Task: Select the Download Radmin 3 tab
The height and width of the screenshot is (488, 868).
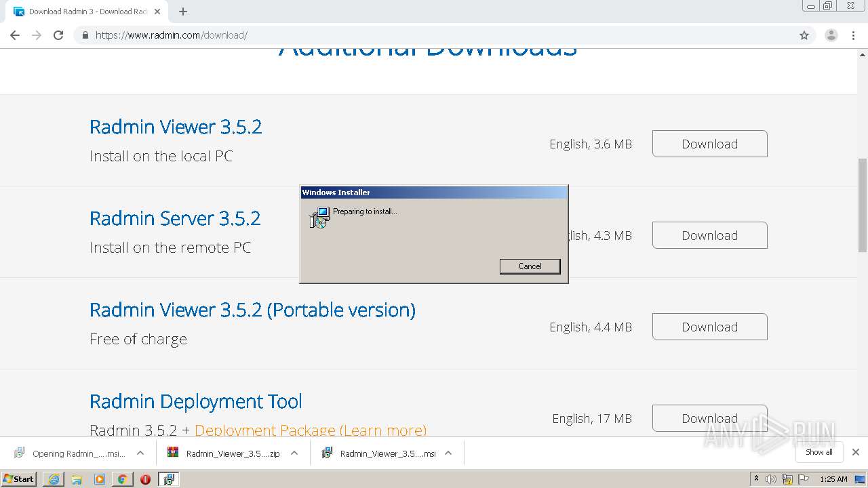Action: tap(87, 12)
